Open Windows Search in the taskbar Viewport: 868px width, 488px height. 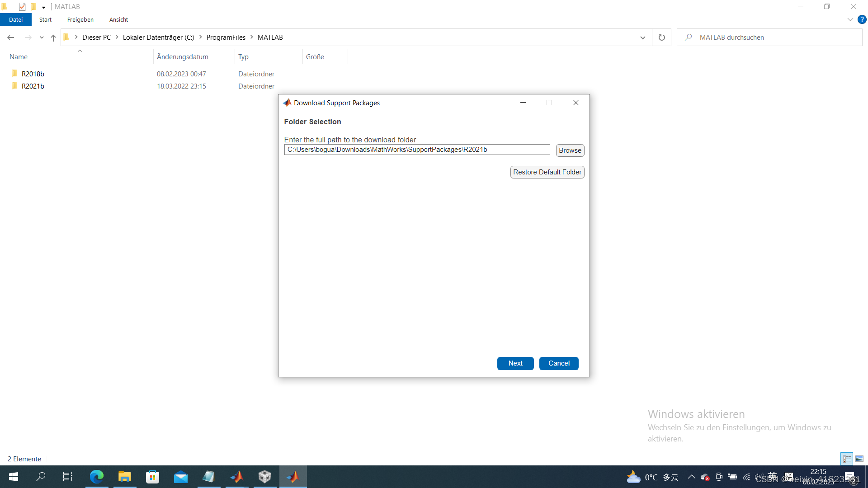tap(41, 477)
